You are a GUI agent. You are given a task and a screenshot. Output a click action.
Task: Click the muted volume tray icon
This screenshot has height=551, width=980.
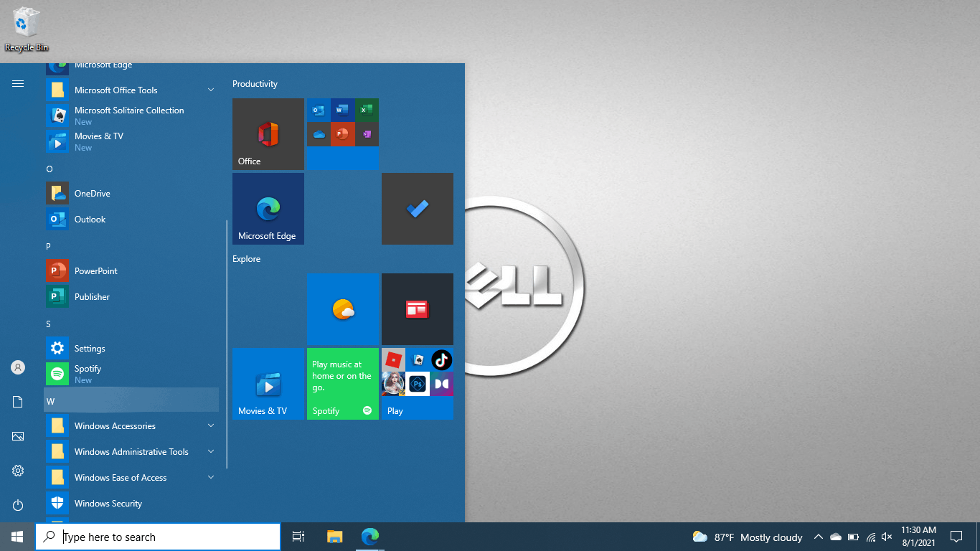[x=887, y=537]
